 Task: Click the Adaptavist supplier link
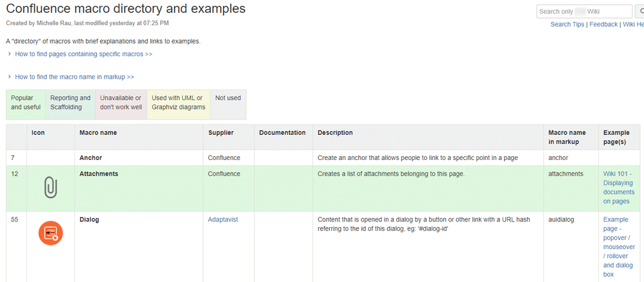coord(223,219)
